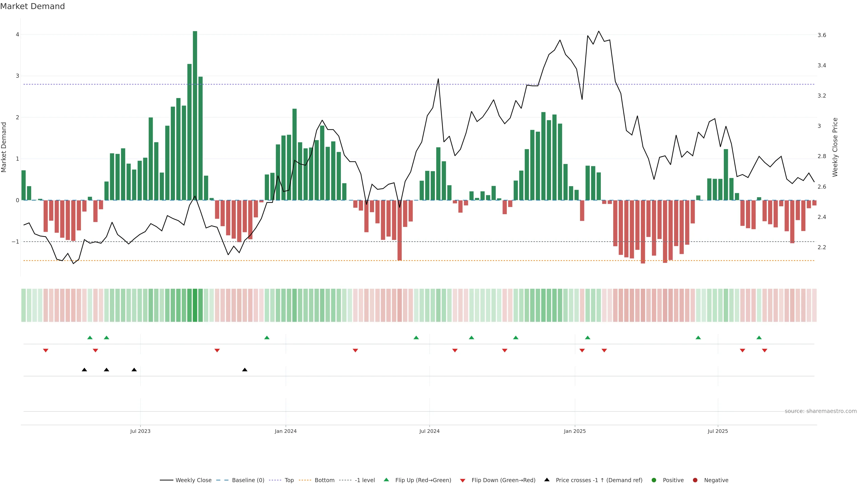Image resolution: width=868 pixels, height=488 pixels.
Task: Click the Market Demand chart title
Action: (32, 6)
